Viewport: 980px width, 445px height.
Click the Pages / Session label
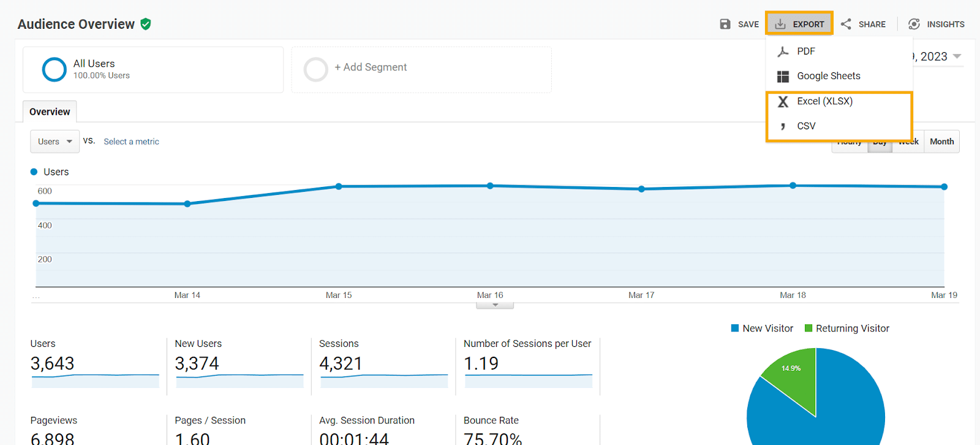click(210, 420)
